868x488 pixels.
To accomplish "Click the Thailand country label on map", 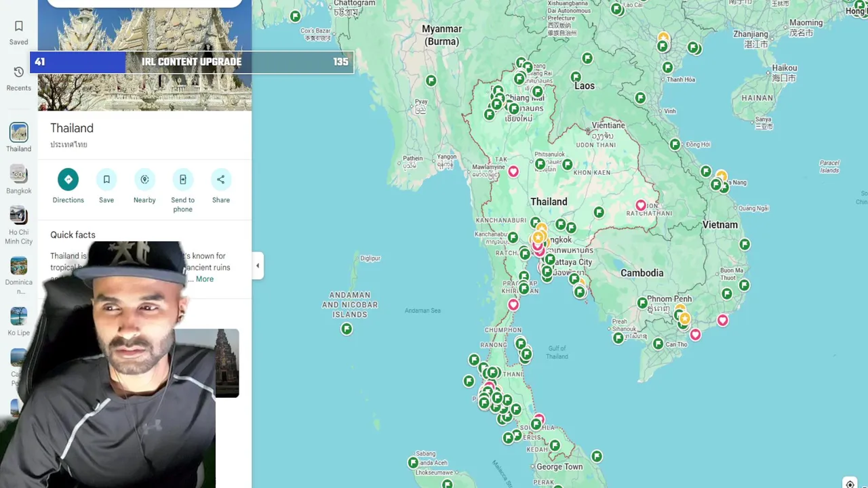I will tap(549, 202).
